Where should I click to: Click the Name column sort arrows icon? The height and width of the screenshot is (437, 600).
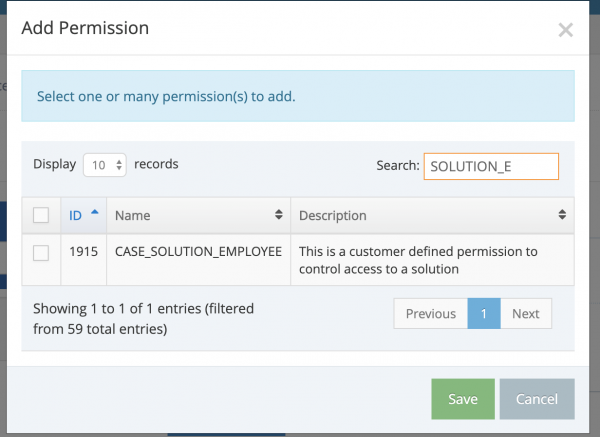[x=278, y=215]
